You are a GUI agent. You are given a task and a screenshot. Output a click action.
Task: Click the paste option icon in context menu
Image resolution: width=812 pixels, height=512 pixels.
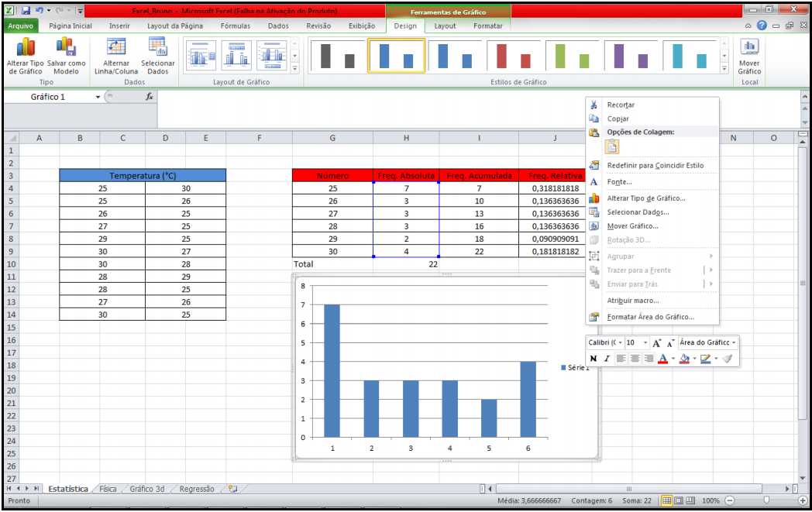[x=611, y=147]
